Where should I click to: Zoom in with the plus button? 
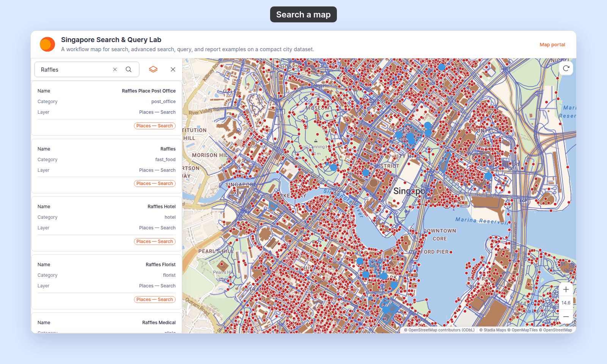pyautogui.click(x=566, y=290)
